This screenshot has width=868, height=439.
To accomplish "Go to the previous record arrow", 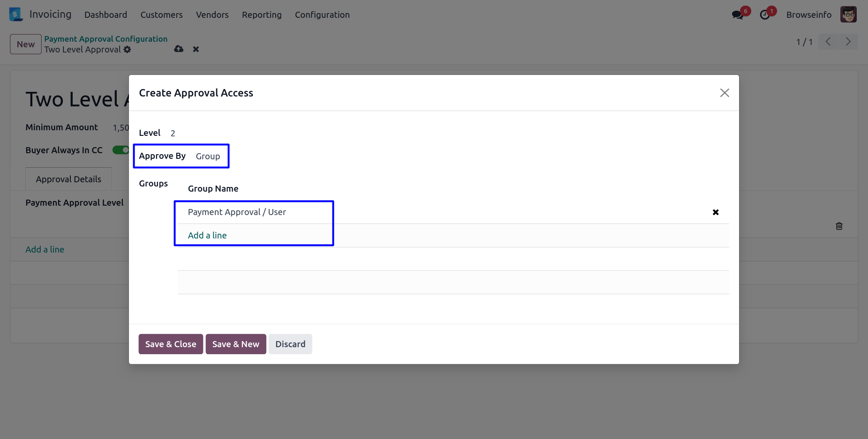I will coord(828,42).
